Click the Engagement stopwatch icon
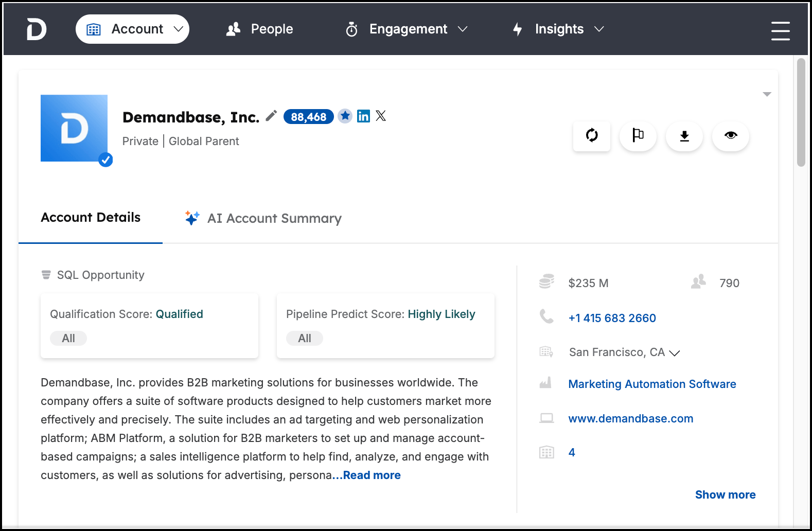 click(x=352, y=29)
